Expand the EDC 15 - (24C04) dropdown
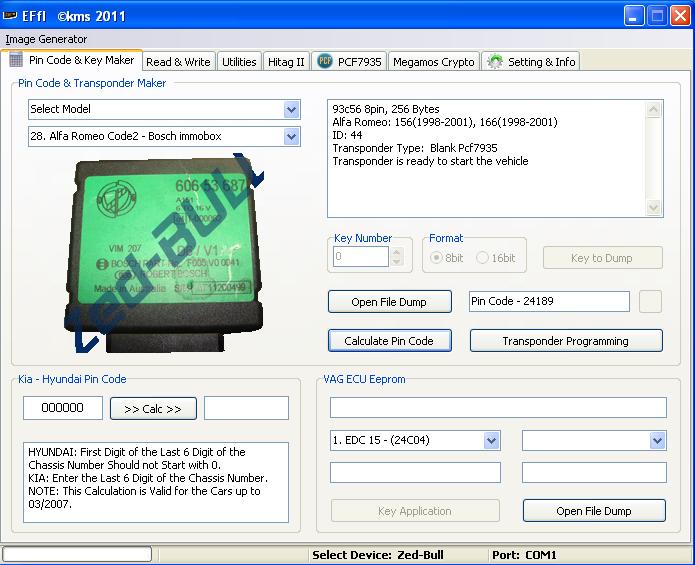 (491, 440)
